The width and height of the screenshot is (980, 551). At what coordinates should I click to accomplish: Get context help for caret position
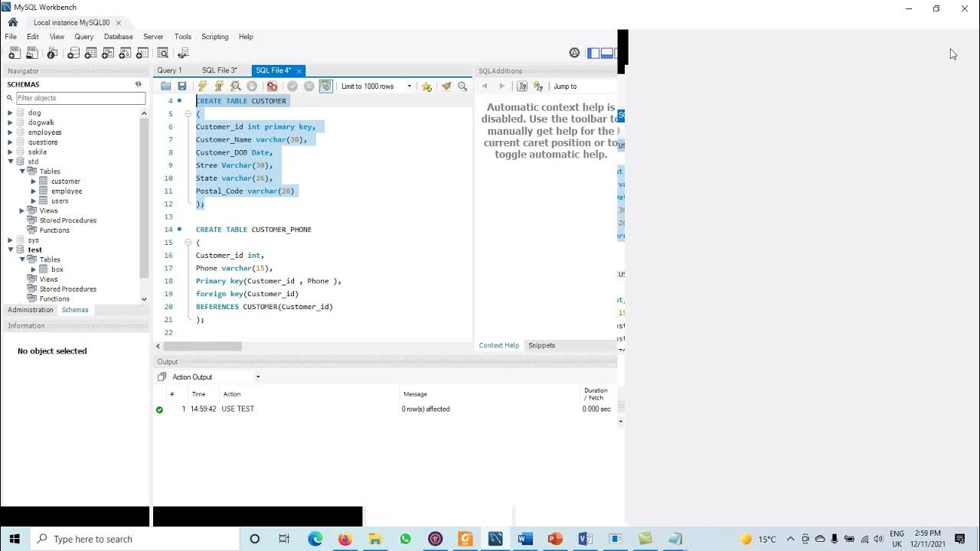point(522,86)
